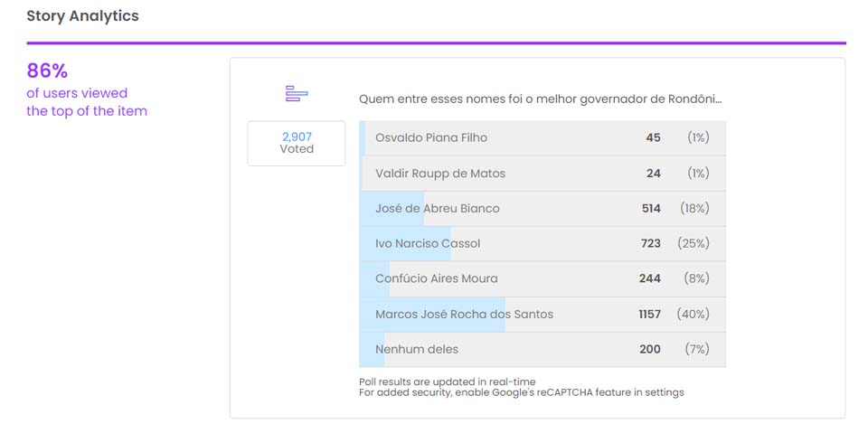This screenshot has width=868, height=424.
Task: Click the 723 votes count
Action: coord(650,244)
